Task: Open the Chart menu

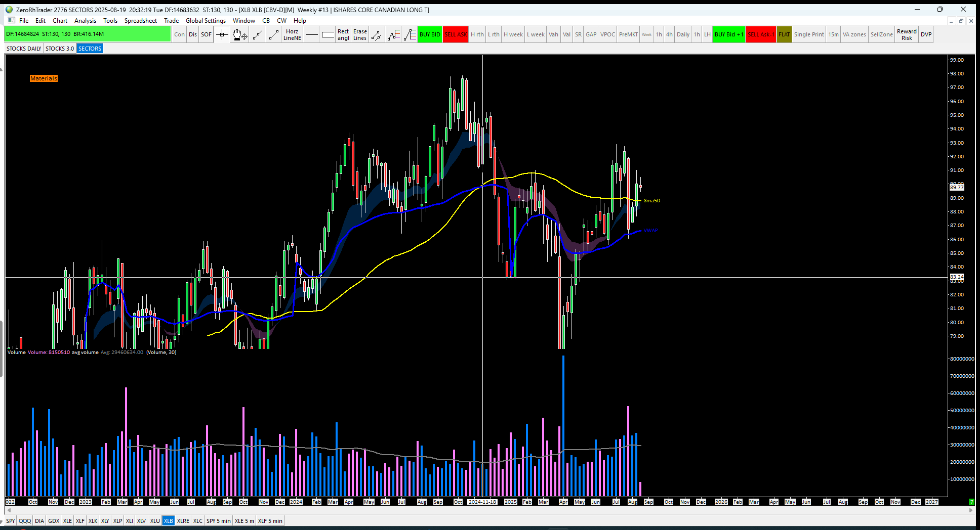Action: 60,21
